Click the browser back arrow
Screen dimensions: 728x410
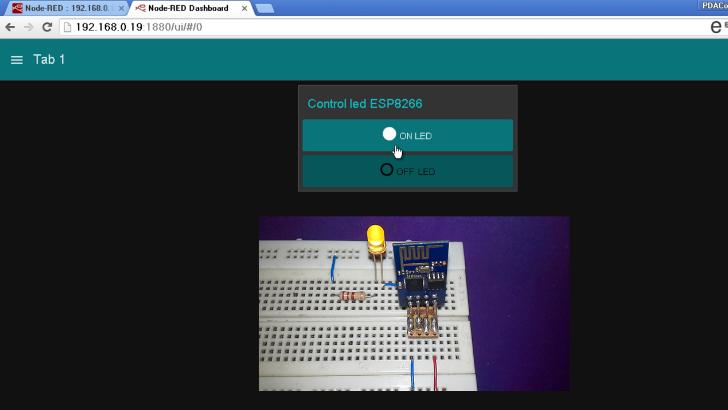[11, 27]
